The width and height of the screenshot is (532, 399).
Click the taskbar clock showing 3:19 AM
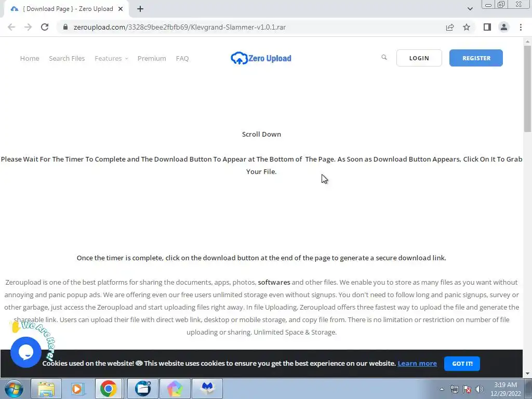[x=505, y=389]
